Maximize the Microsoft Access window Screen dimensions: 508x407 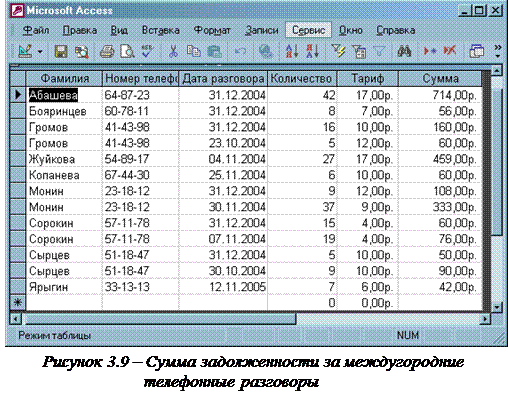(x=479, y=11)
